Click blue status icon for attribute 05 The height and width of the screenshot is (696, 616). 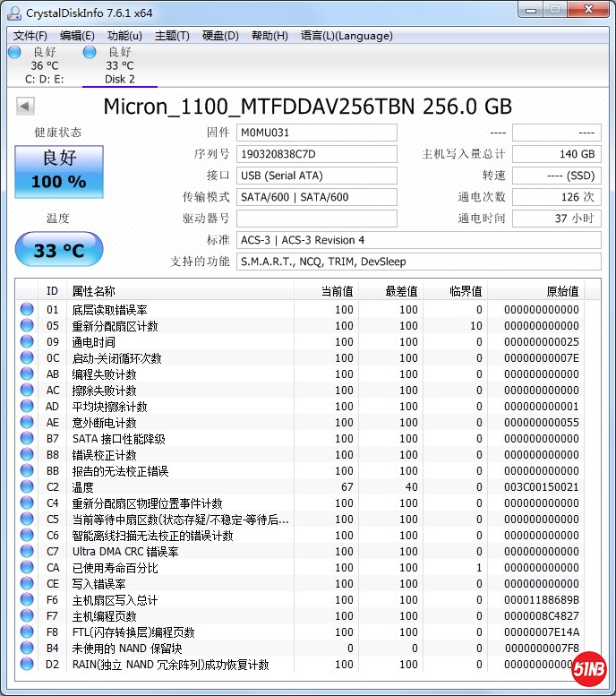(x=27, y=326)
